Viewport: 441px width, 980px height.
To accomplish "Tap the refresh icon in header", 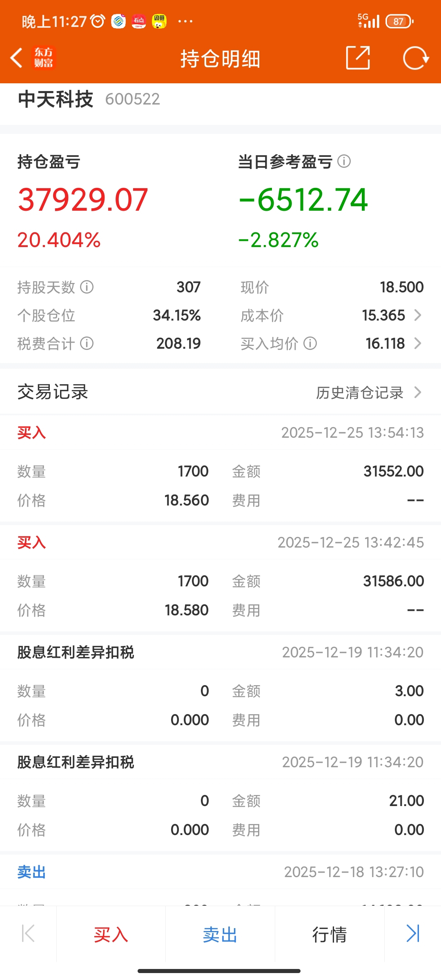I will (415, 58).
